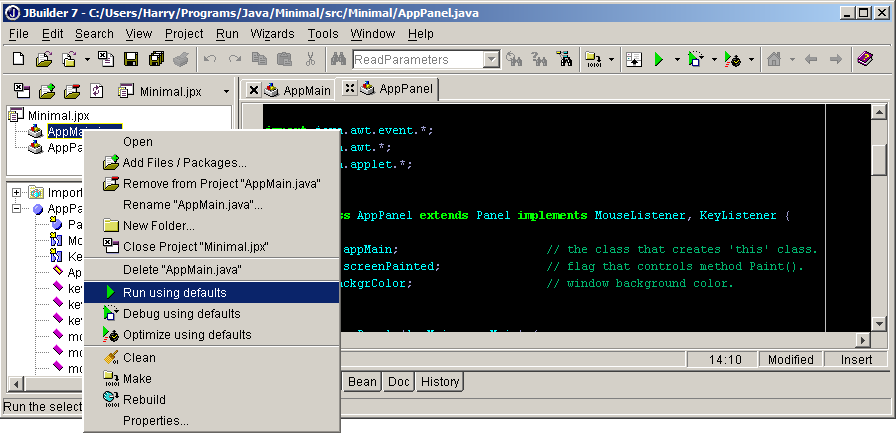
Task: Click the Reopen file toolbar icon
Action: 70,59
